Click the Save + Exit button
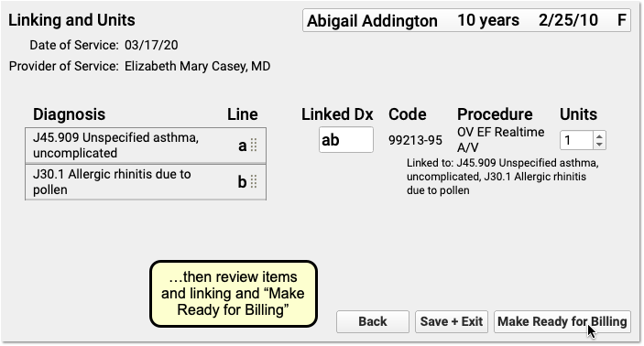Viewport: 644px width, 346px height. tap(452, 321)
